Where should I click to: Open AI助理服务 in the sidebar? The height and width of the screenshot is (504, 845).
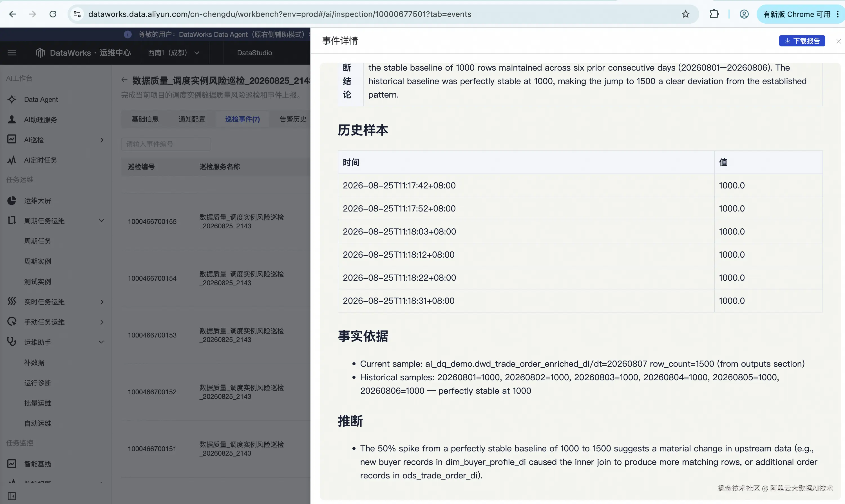point(41,119)
